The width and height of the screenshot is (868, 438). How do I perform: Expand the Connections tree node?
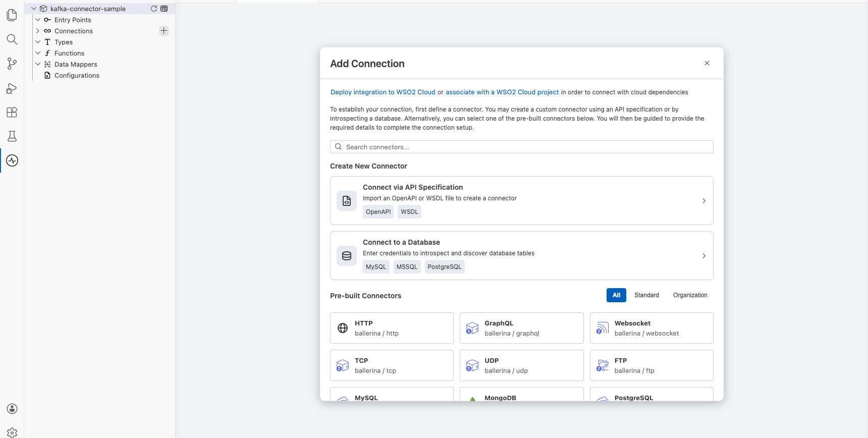[38, 31]
